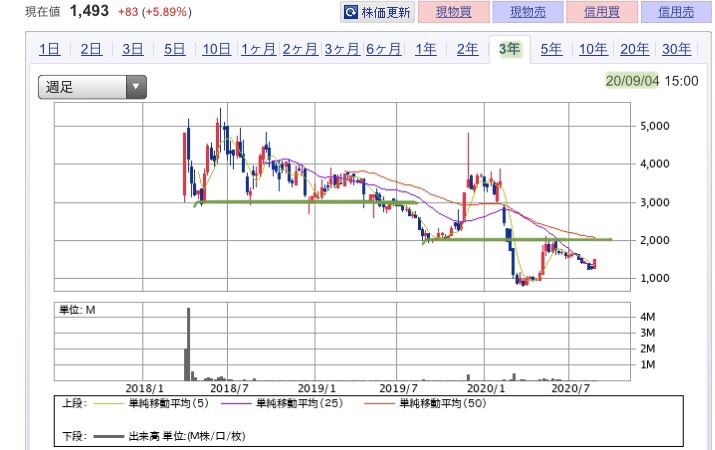Screen dimensions: 715x450
Task: Click the 2020/7 date axis label
Action: pos(571,388)
